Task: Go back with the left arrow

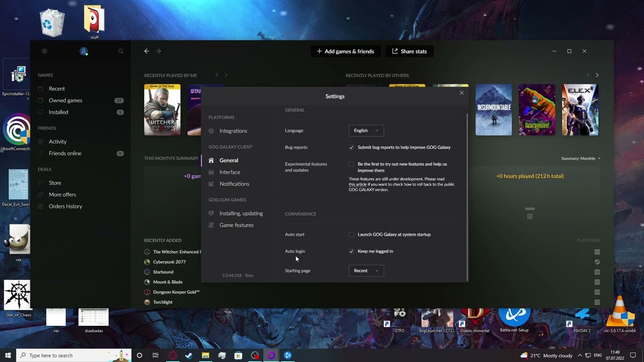Action: pyautogui.click(x=146, y=51)
